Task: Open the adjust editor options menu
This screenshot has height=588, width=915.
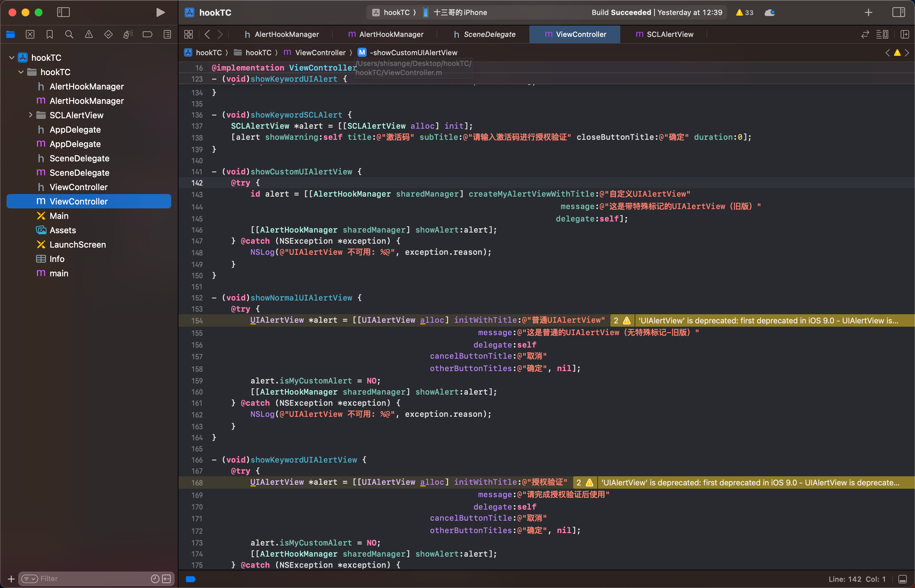Action: coord(882,34)
